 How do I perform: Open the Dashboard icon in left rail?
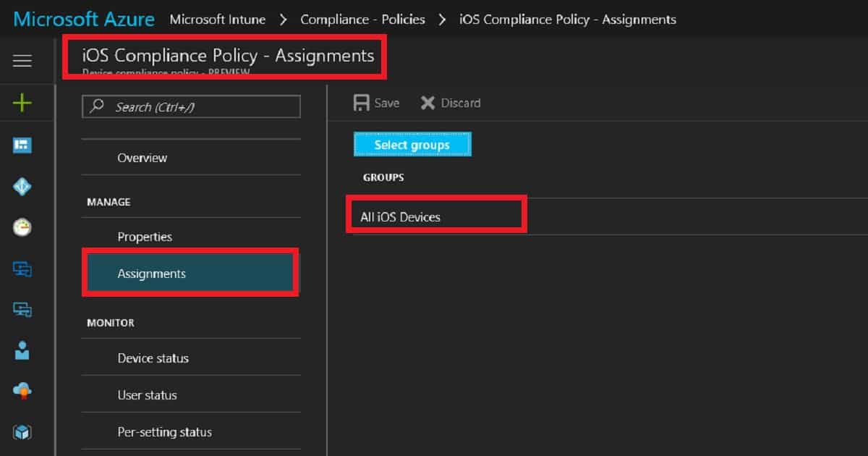pos(22,145)
